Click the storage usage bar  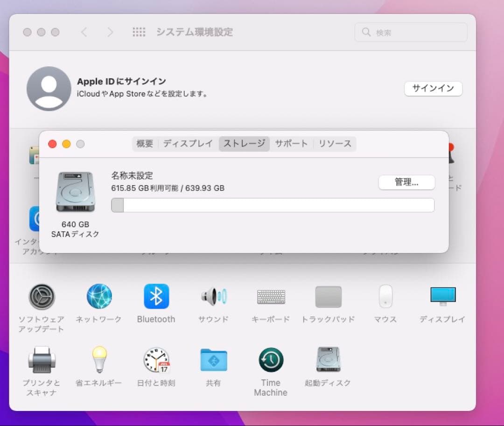272,205
